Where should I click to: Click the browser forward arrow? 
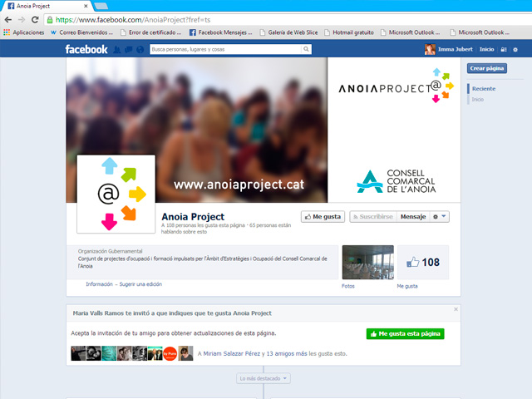(22, 20)
